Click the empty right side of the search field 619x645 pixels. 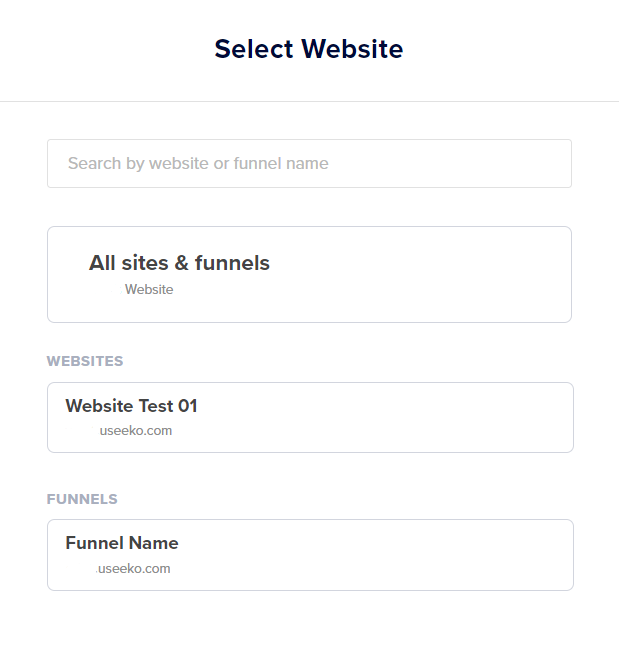point(480,163)
